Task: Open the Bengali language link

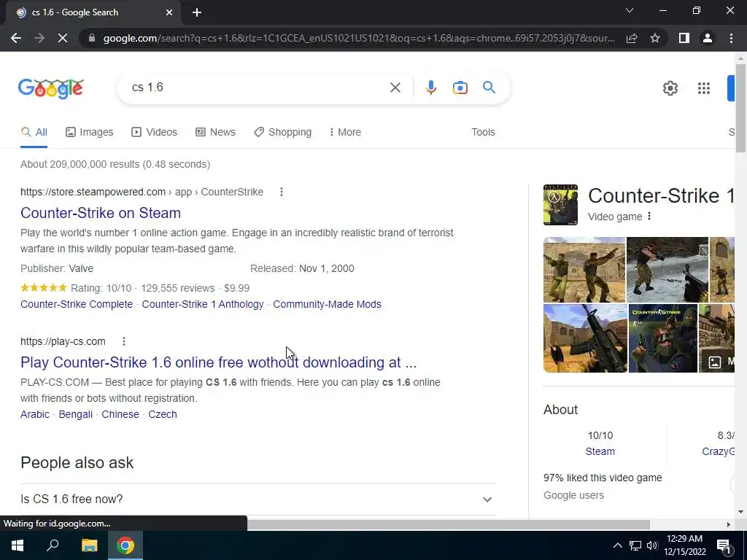Action: [75, 414]
